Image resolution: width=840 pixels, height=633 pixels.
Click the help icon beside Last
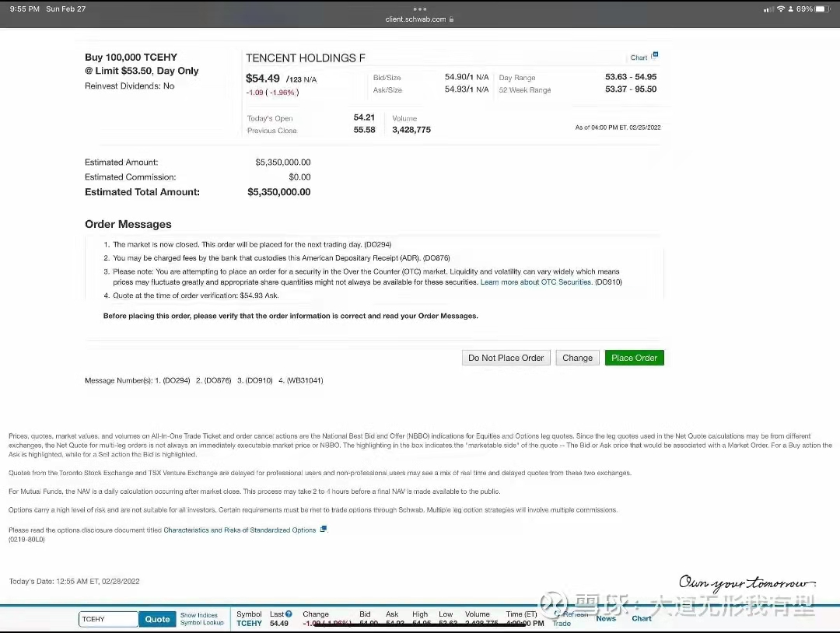coord(289,614)
